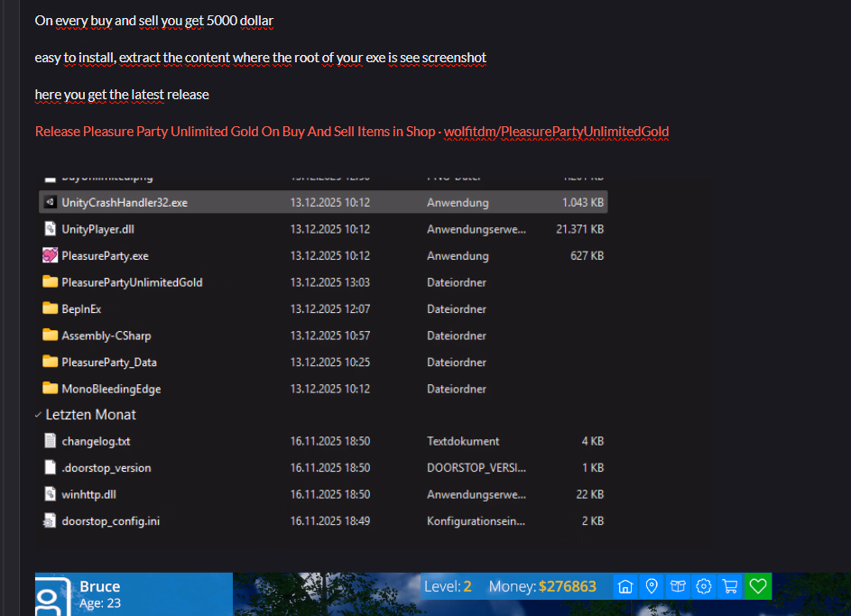Open the release link for PleasurePartyUnlimitedGold
851x616 pixels.
(x=352, y=132)
